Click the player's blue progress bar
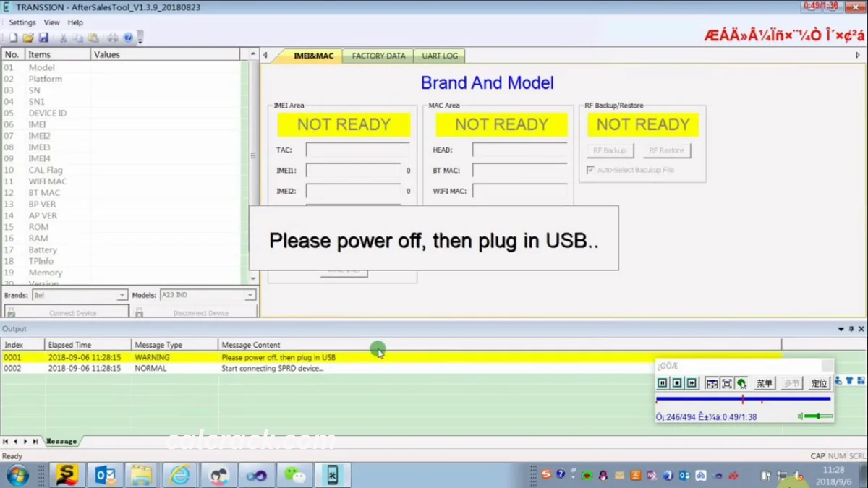Screen dimensions: 868x488 pos(743,399)
